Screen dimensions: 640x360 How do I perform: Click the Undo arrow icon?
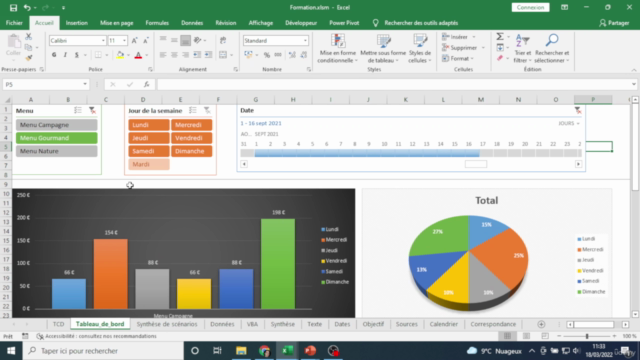coord(27,7)
